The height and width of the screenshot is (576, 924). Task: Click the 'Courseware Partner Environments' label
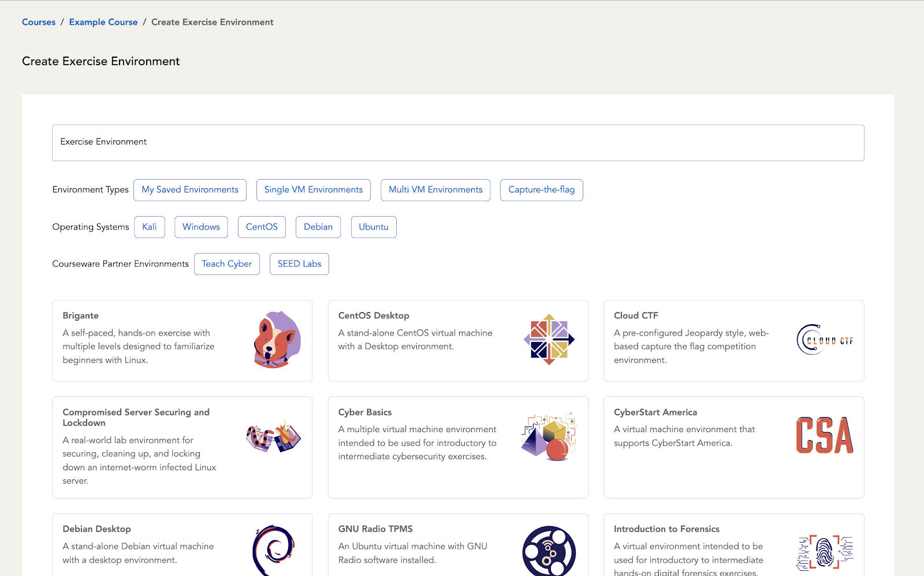(121, 263)
